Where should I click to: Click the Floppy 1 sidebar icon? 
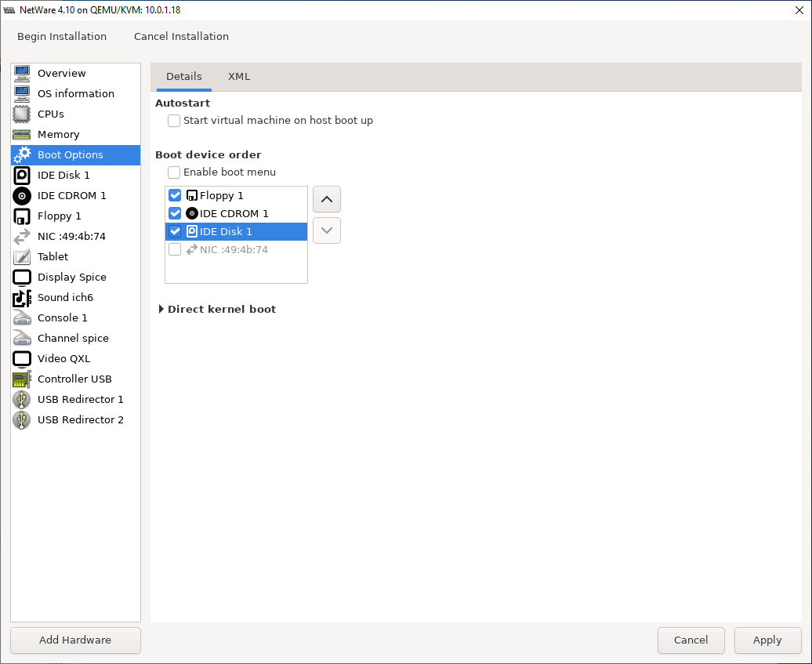click(x=22, y=216)
